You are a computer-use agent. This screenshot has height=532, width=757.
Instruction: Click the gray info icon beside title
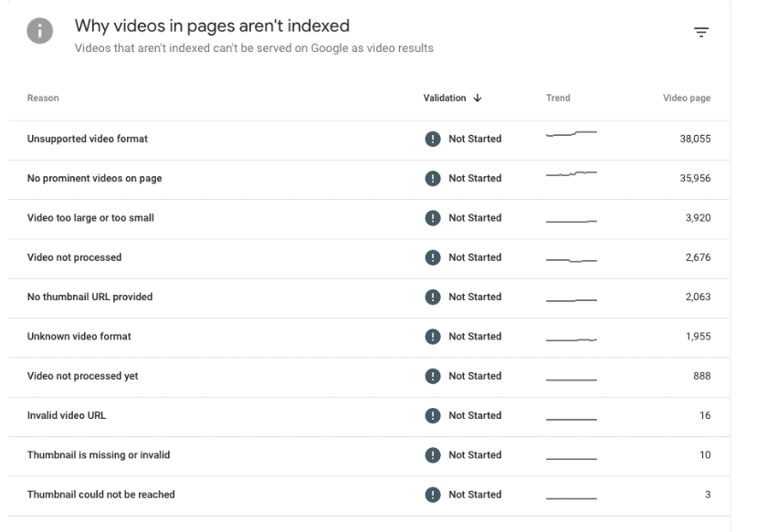click(39, 31)
